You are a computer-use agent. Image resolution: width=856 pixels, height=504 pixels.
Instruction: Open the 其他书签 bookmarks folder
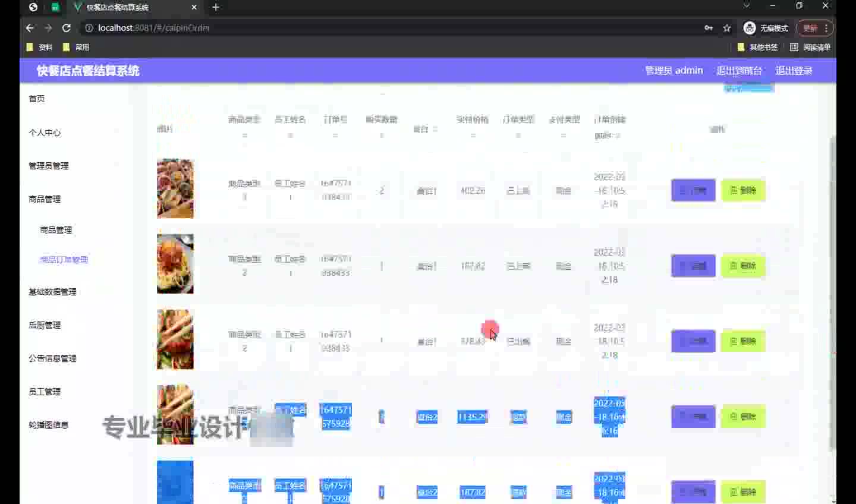tap(757, 47)
